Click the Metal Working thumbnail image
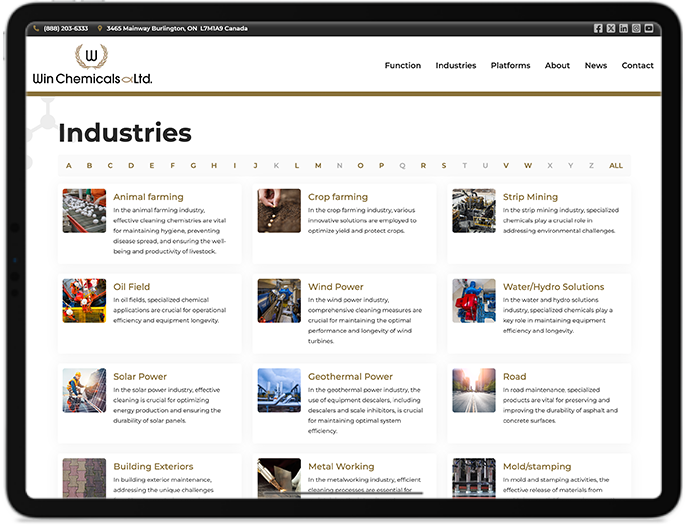686x526 pixels. (280, 479)
